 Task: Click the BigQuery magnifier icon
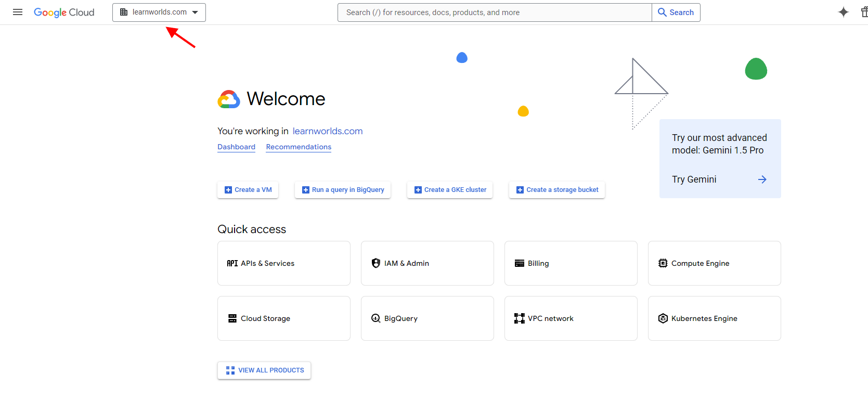coord(376,318)
